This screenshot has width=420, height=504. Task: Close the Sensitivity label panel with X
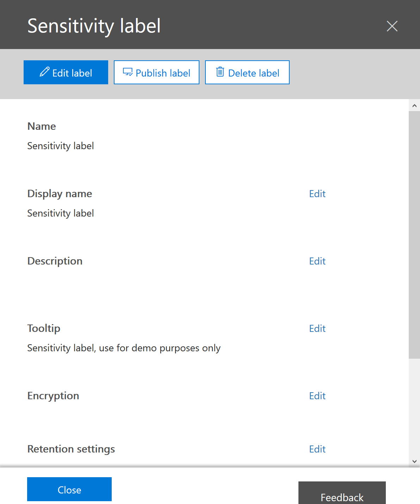click(392, 26)
